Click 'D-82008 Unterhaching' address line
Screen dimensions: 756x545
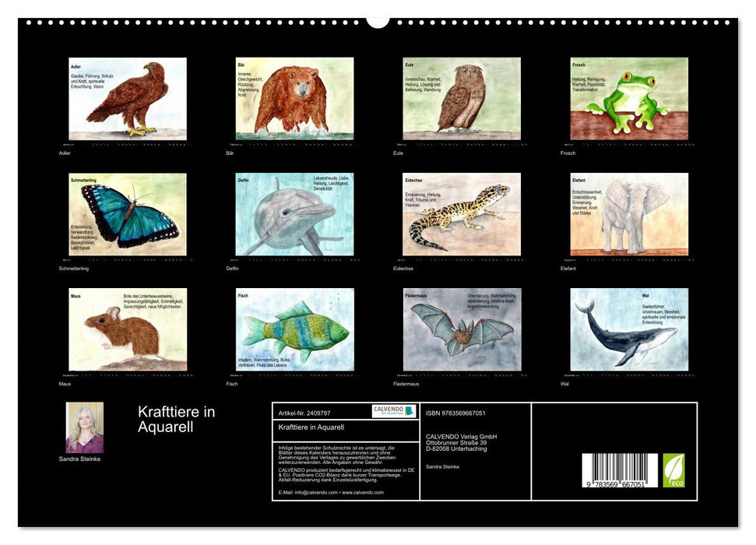coord(456,448)
